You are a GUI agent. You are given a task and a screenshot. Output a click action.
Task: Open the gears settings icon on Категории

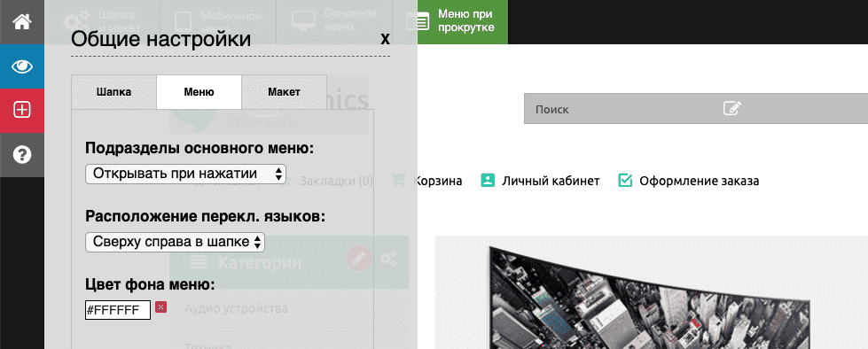388,259
